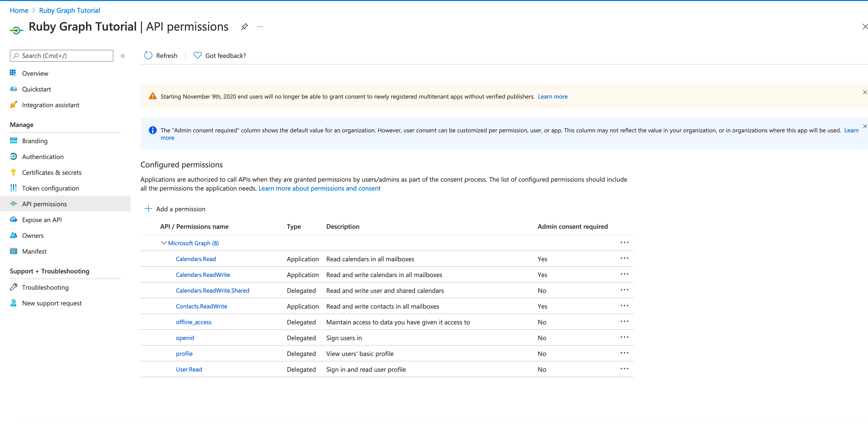Collapse the sidebar with the double chevron
This screenshot has height=424, width=868.
pos(123,56)
